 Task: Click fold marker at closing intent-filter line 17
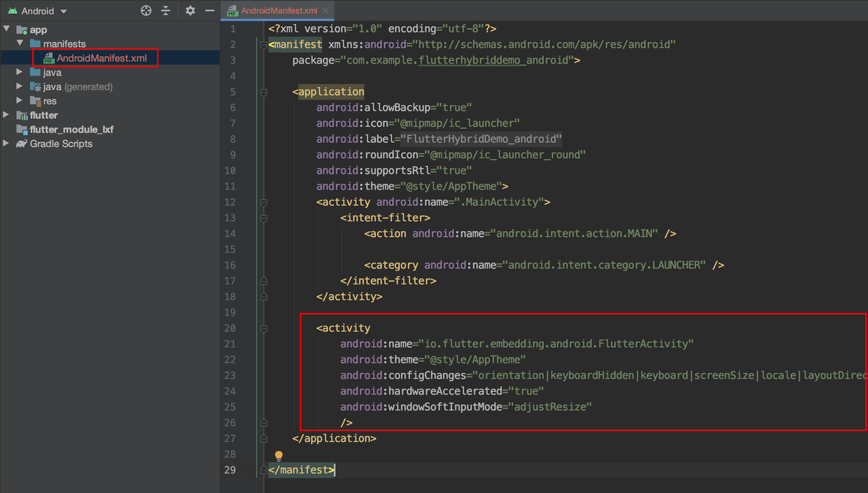[x=264, y=281]
